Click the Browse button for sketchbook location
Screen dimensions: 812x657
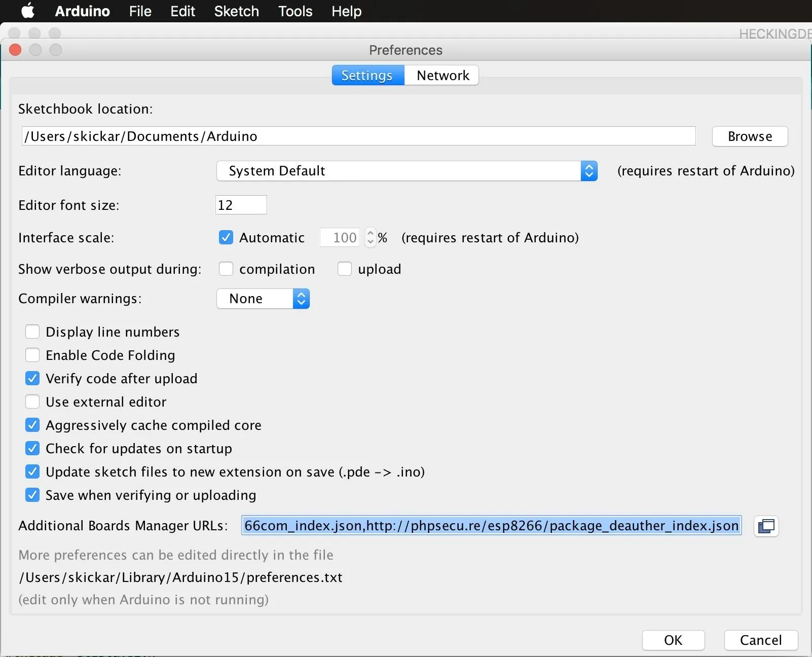750,136
